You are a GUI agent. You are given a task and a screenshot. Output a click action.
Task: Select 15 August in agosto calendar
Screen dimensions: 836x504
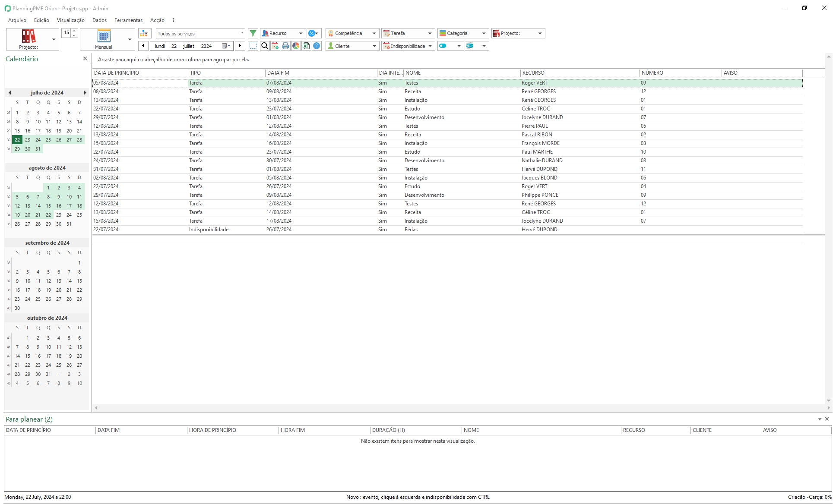pos(48,206)
